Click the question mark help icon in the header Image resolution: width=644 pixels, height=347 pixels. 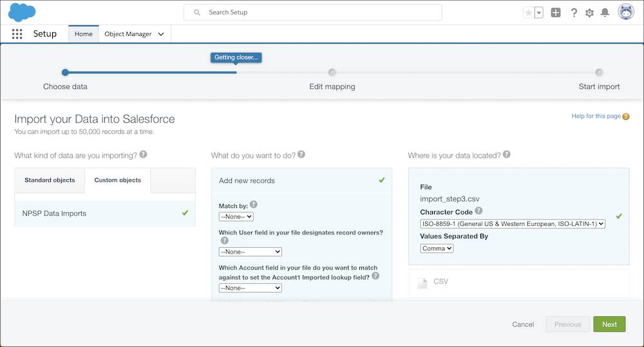click(574, 12)
